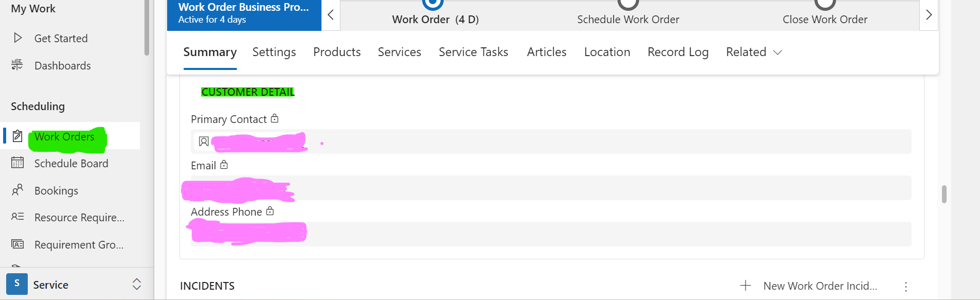980x300 pixels.
Task: Click the Primary Contact record icon
Action: 204,142
